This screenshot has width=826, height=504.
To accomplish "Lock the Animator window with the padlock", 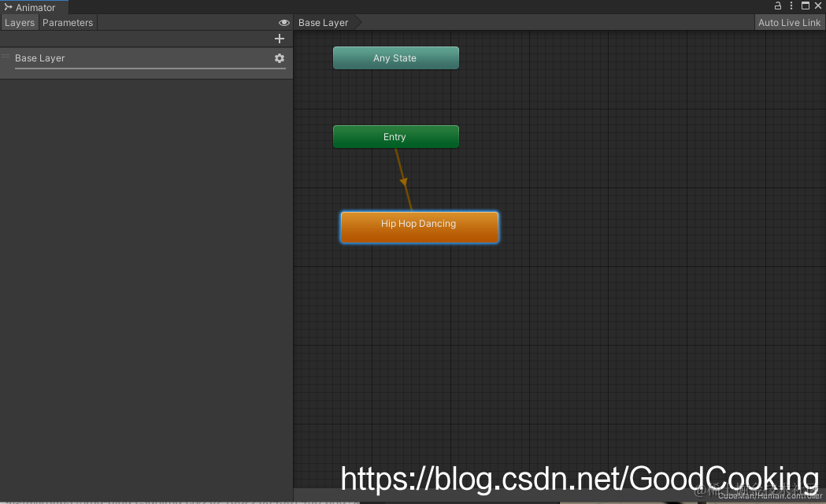I will pos(777,6).
